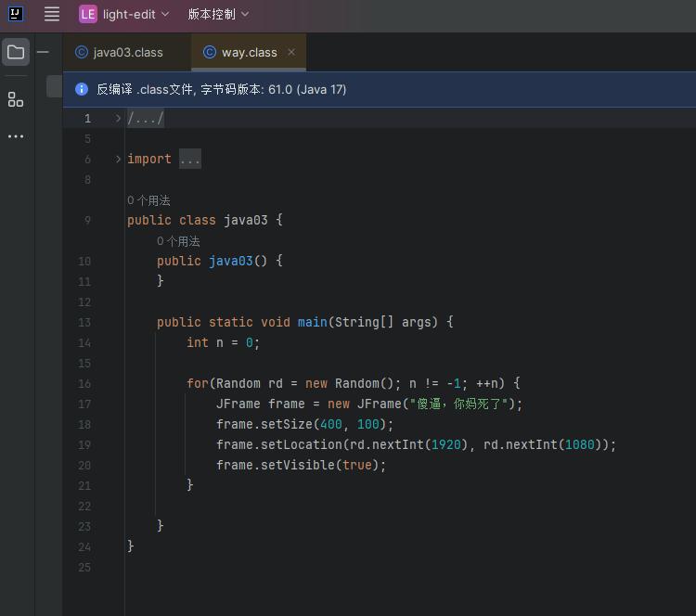696x616 pixels.
Task: Show more tool windows via ellipsis
Action: [16, 136]
